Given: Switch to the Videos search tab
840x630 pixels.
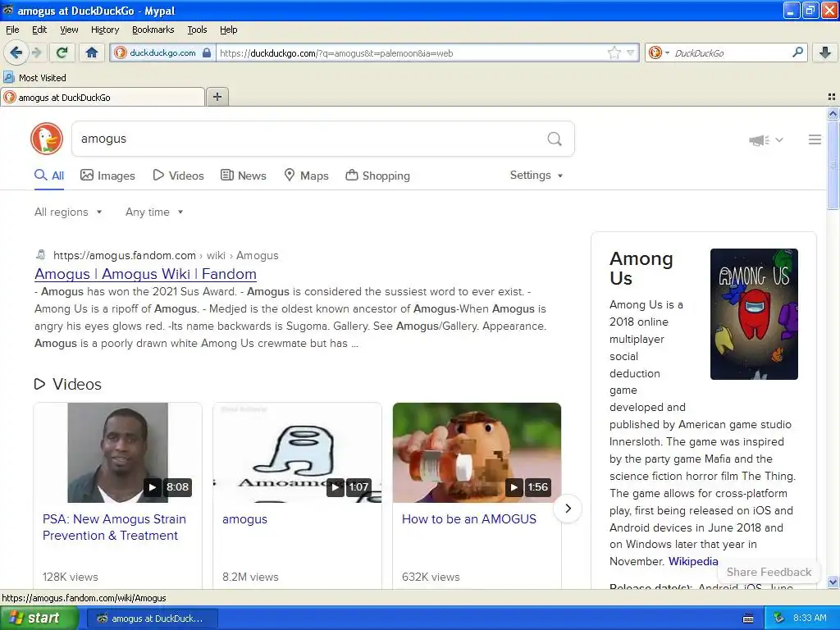Looking at the screenshot, I should point(178,176).
